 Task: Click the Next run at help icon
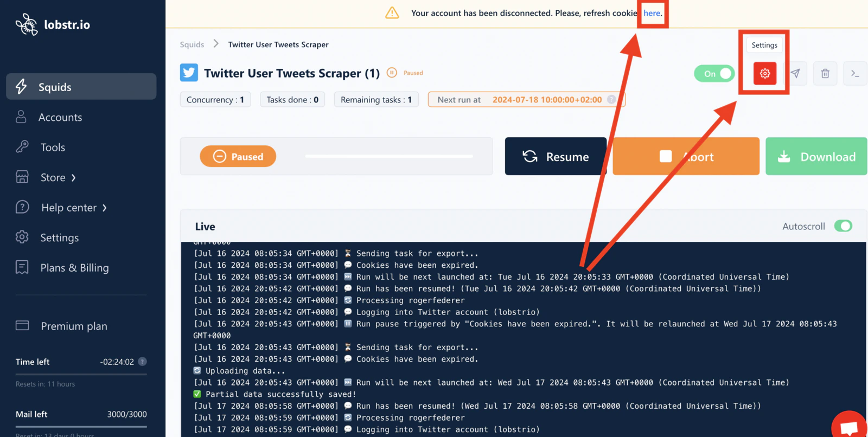(x=611, y=100)
